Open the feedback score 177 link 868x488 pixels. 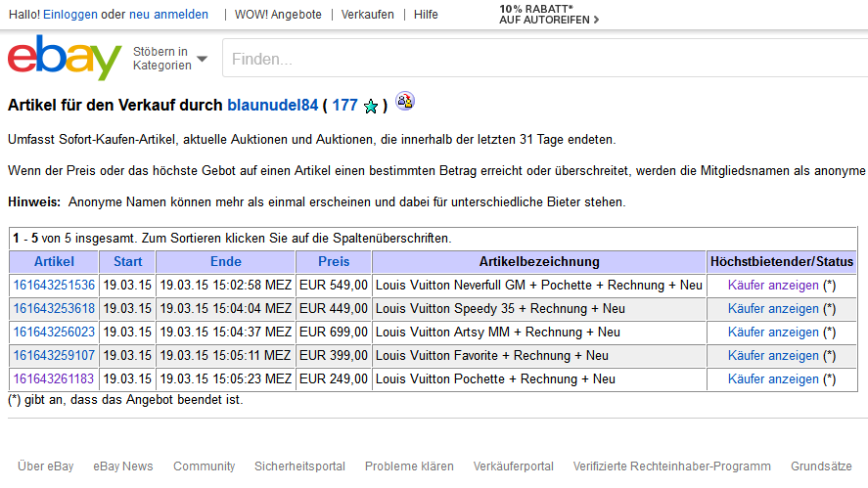coord(344,105)
